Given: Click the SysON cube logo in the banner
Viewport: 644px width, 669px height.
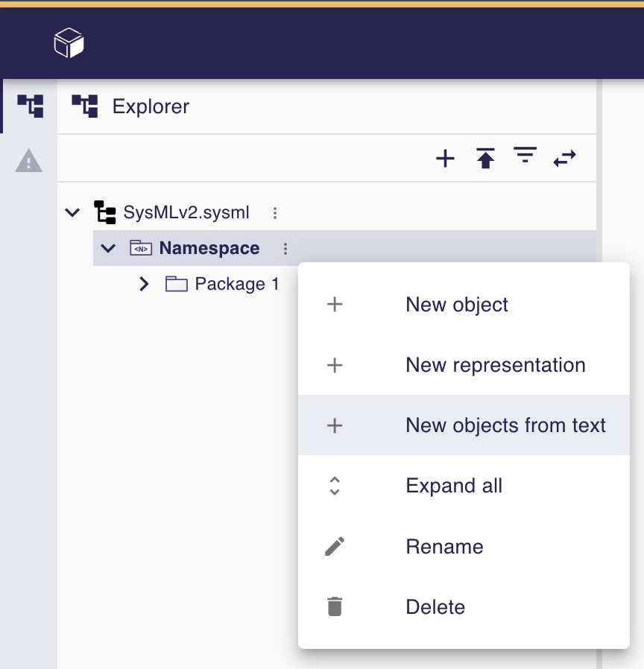Looking at the screenshot, I should tap(69, 41).
